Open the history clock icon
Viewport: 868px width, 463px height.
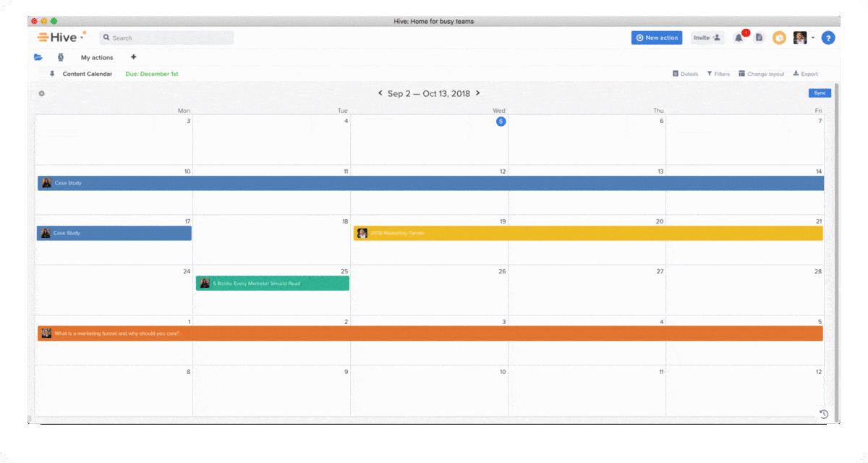pos(824,414)
